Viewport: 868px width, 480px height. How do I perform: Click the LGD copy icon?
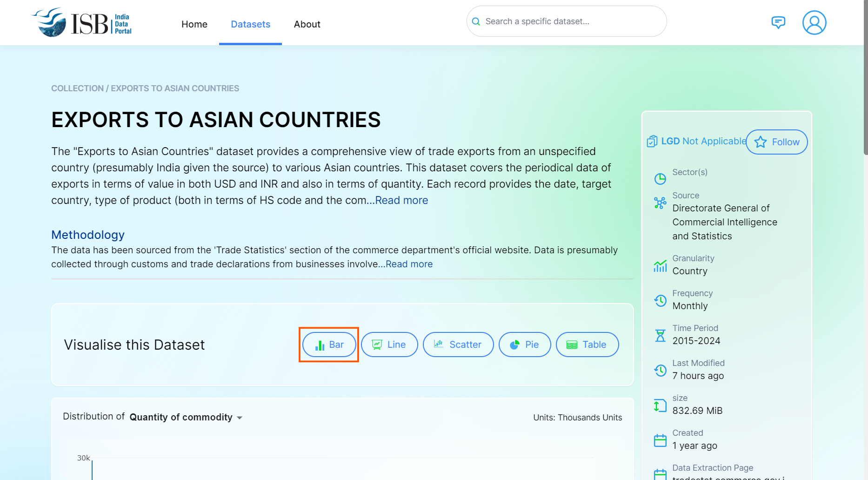tap(652, 141)
